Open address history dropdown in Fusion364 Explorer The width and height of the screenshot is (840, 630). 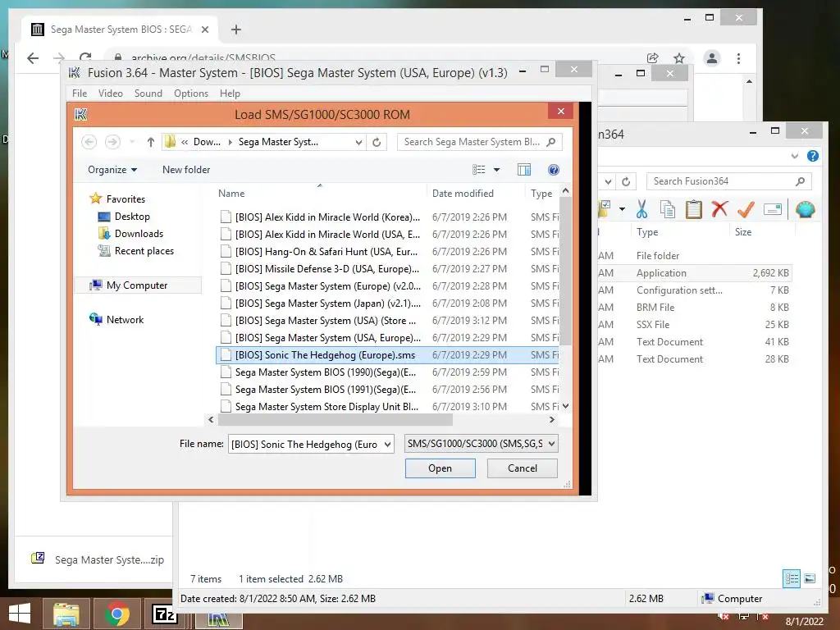click(608, 181)
